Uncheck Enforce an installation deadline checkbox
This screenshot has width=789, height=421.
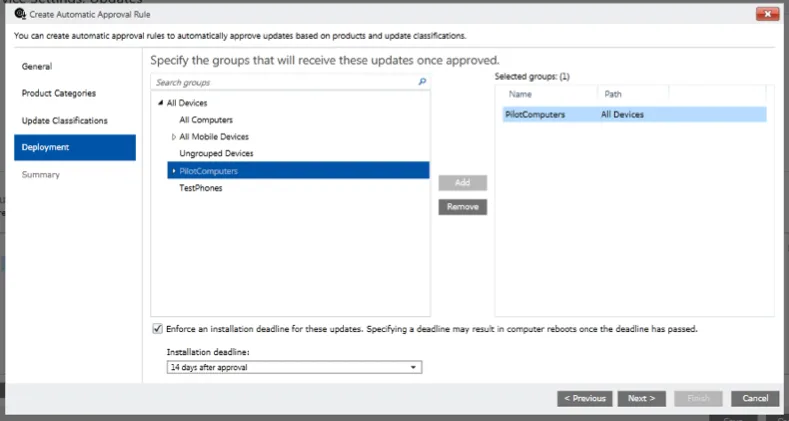(157, 329)
